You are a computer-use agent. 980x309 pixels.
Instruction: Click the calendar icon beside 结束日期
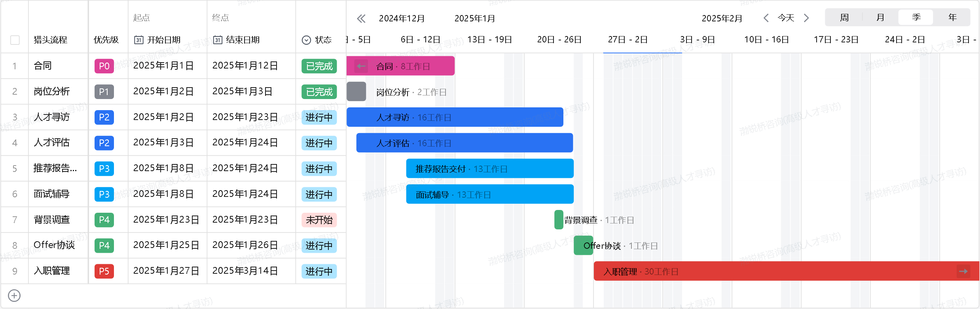218,40
